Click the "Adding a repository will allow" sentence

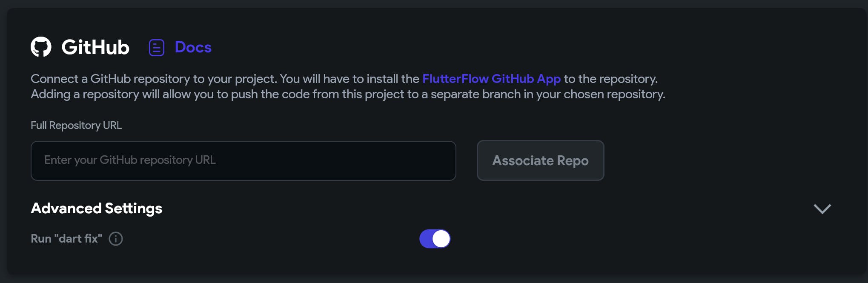tap(348, 94)
